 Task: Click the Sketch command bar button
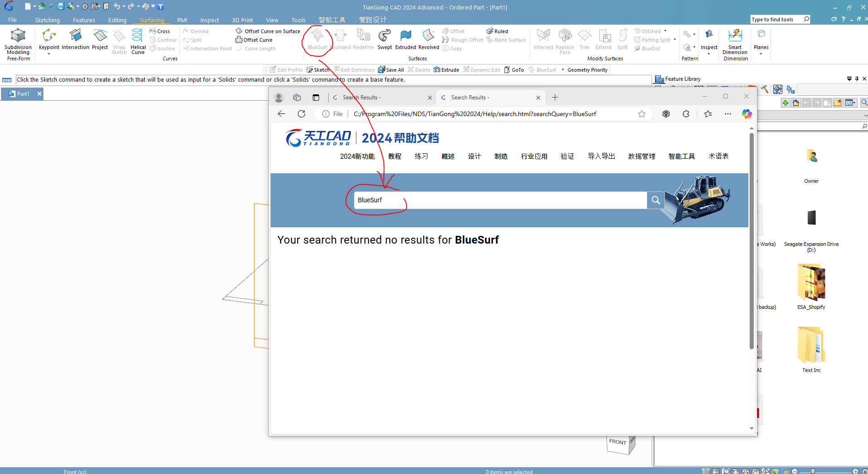(318, 70)
